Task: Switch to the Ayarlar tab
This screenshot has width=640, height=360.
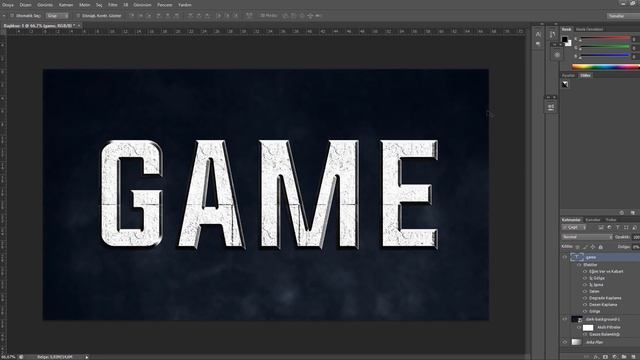Action: point(568,76)
